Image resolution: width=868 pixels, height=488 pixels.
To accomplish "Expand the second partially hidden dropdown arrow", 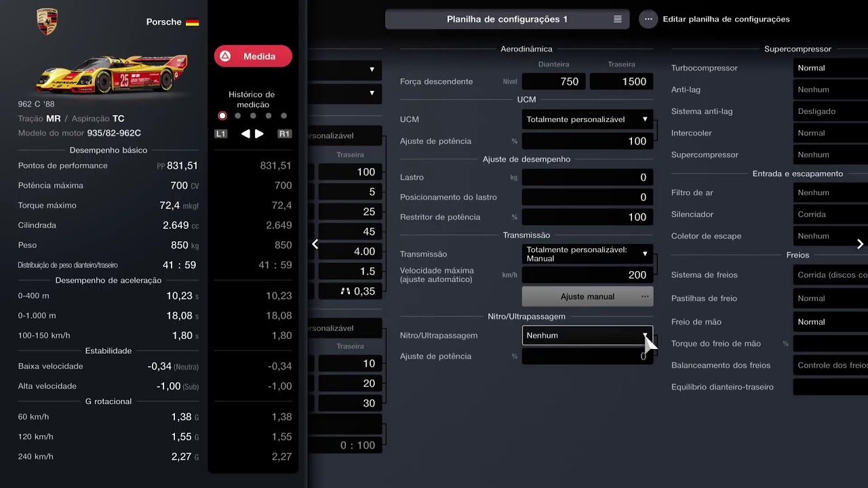I will (x=372, y=93).
